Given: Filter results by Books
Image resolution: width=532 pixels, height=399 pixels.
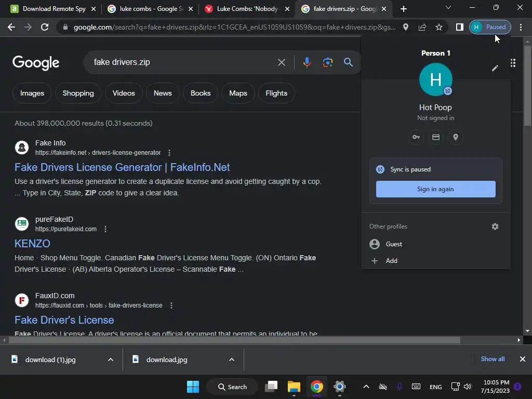Looking at the screenshot, I should tap(201, 93).
